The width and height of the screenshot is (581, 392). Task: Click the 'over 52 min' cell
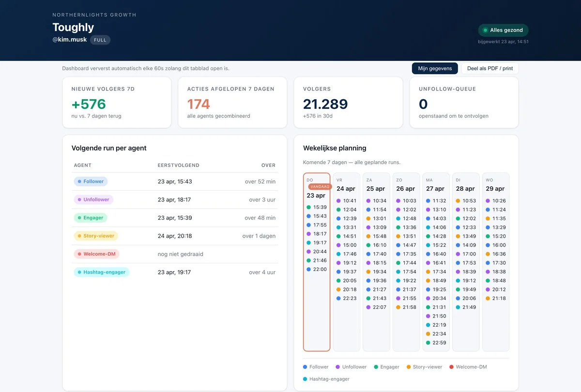(x=260, y=181)
